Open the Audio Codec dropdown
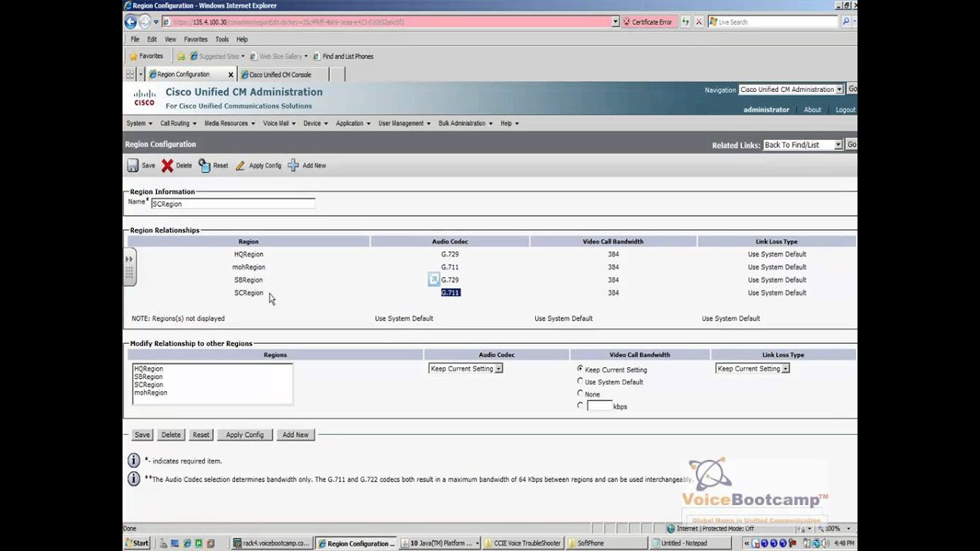 coord(465,369)
